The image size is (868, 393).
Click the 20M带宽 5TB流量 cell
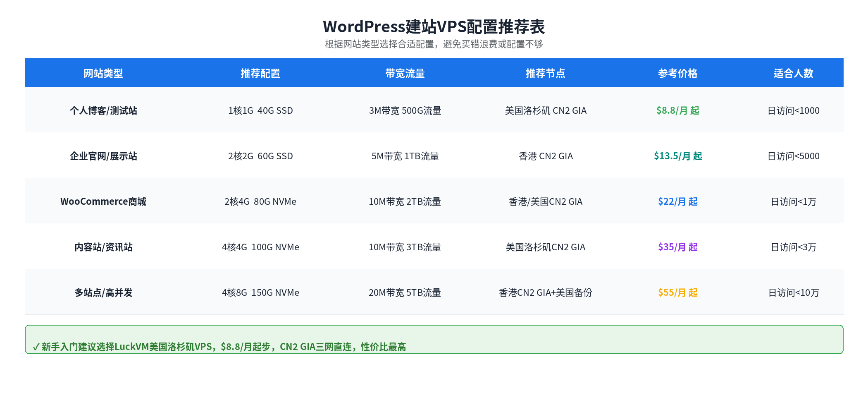point(405,292)
